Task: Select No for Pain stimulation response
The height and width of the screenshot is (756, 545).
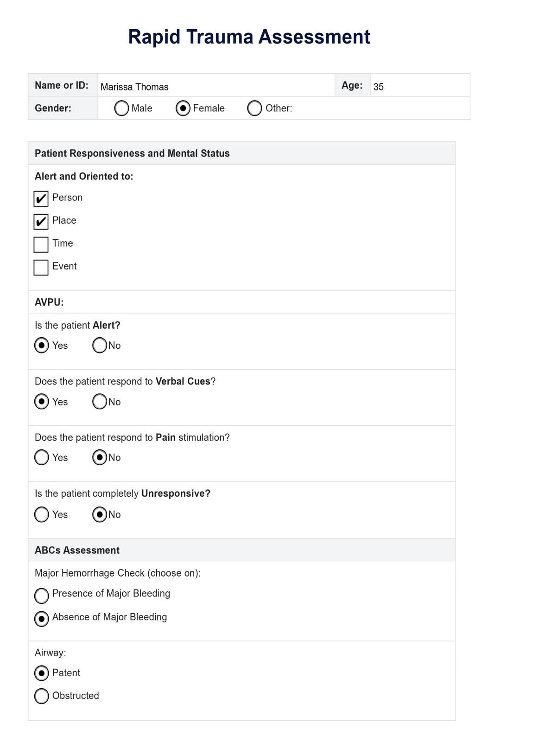Action: (x=100, y=458)
